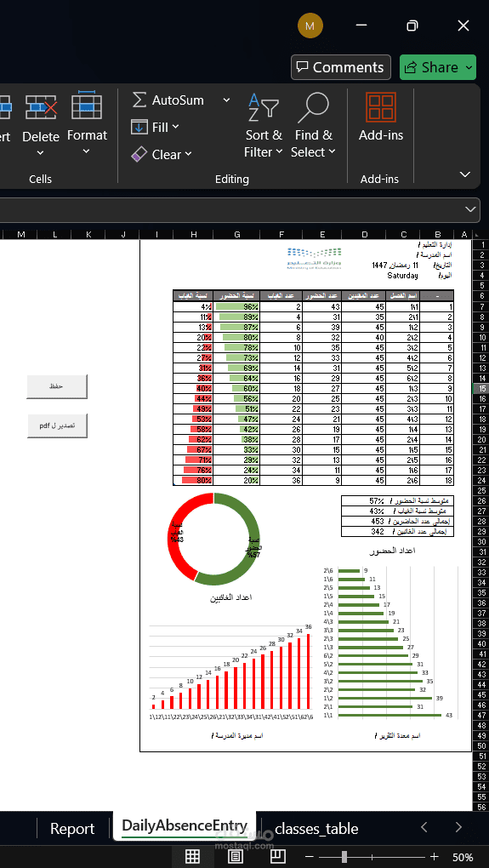This screenshot has width=489, height=868.
Task: Click the Sort & Filter A-Z icon
Action: coord(264,108)
